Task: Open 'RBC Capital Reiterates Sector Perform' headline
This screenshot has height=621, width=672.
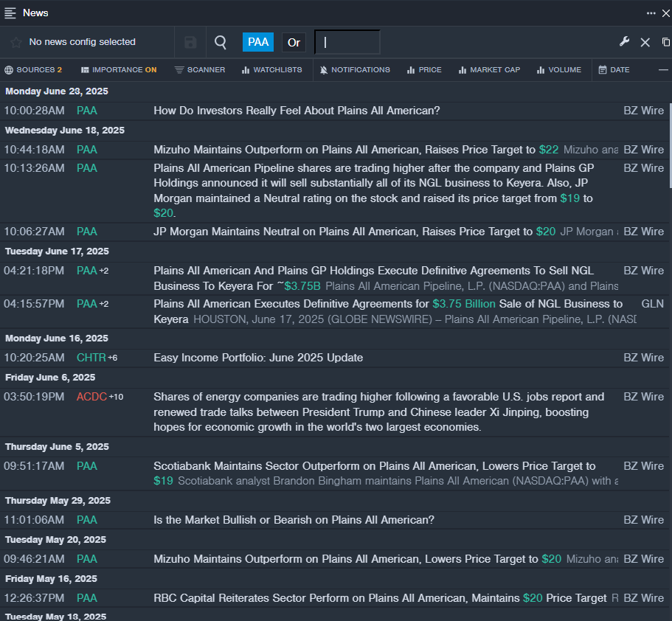Action: [x=380, y=598]
